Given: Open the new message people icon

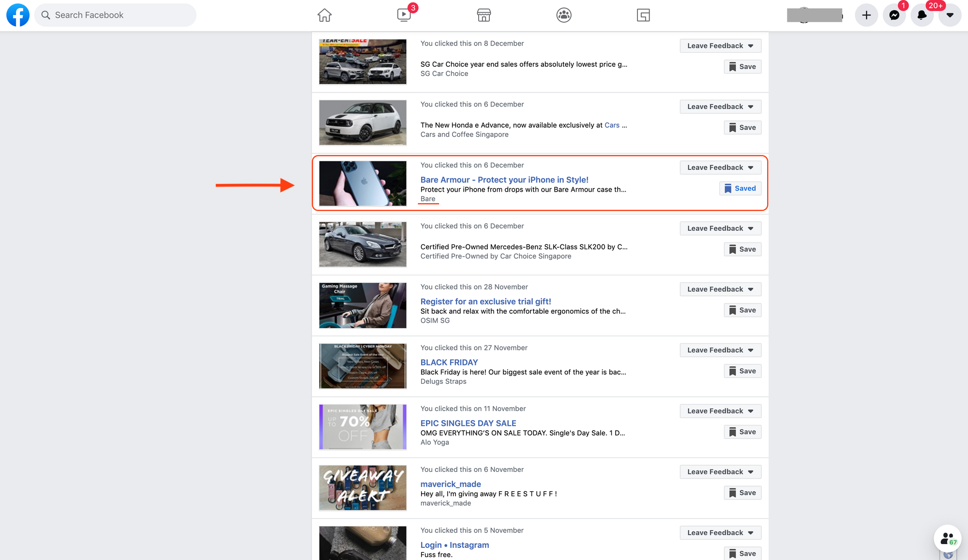Looking at the screenshot, I should [948, 538].
